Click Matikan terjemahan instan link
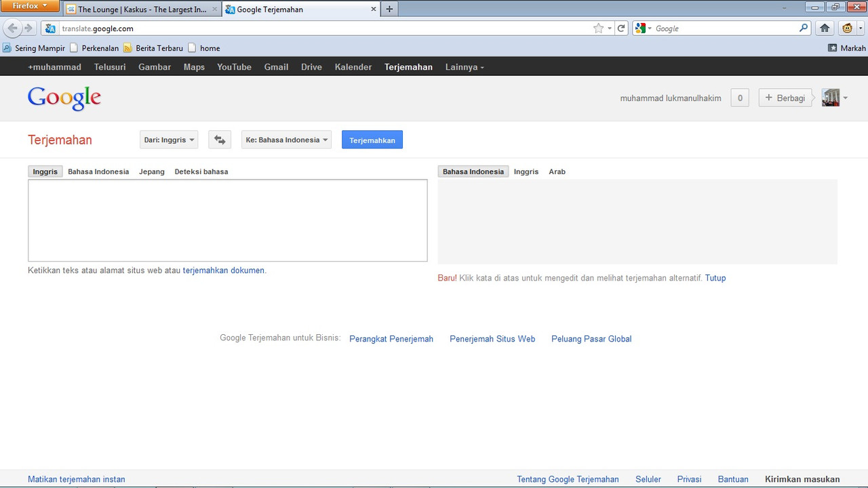Image resolution: width=868 pixels, height=488 pixels. [x=77, y=479]
